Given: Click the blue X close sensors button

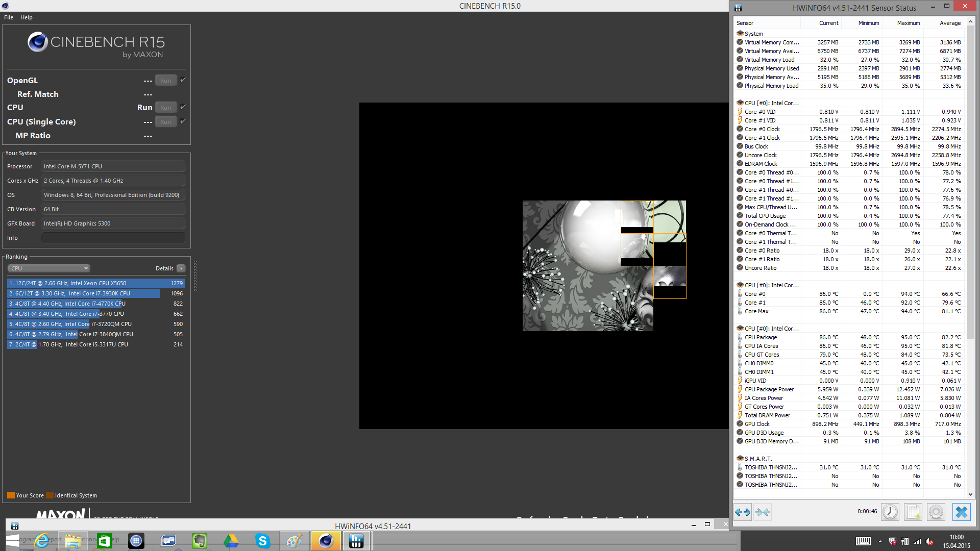Looking at the screenshot, I should pos(962,512).
